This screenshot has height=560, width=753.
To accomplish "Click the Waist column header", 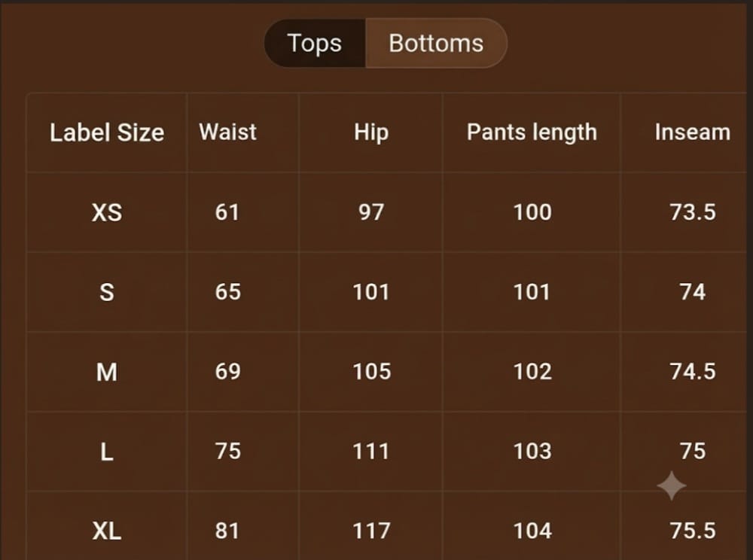I will 227,132.
